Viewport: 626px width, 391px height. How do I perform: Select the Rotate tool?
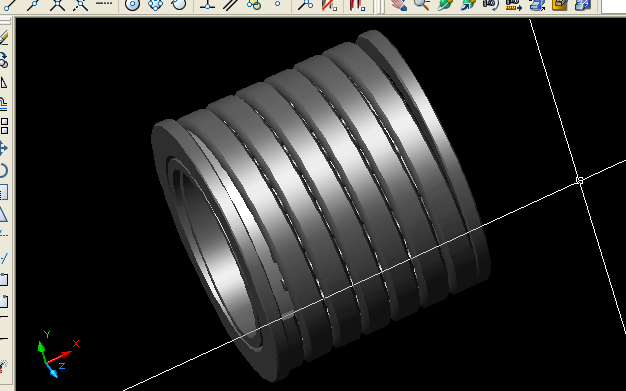click(4, 170)
